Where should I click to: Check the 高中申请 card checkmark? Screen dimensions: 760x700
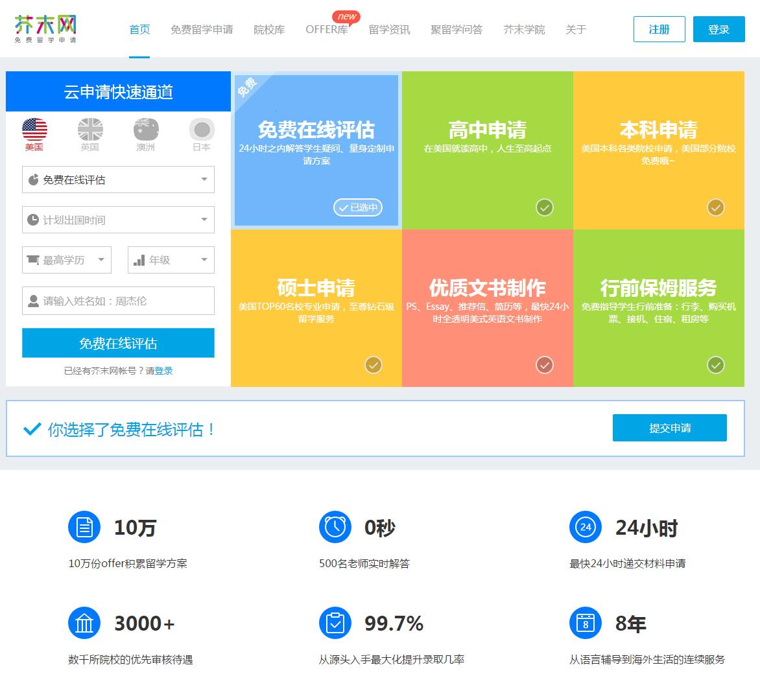(544, 207)
